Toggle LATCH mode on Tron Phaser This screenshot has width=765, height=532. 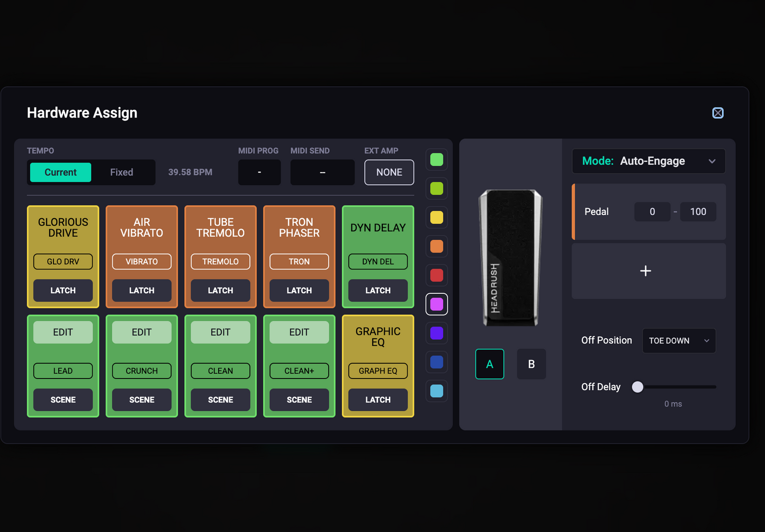(299, 291)
